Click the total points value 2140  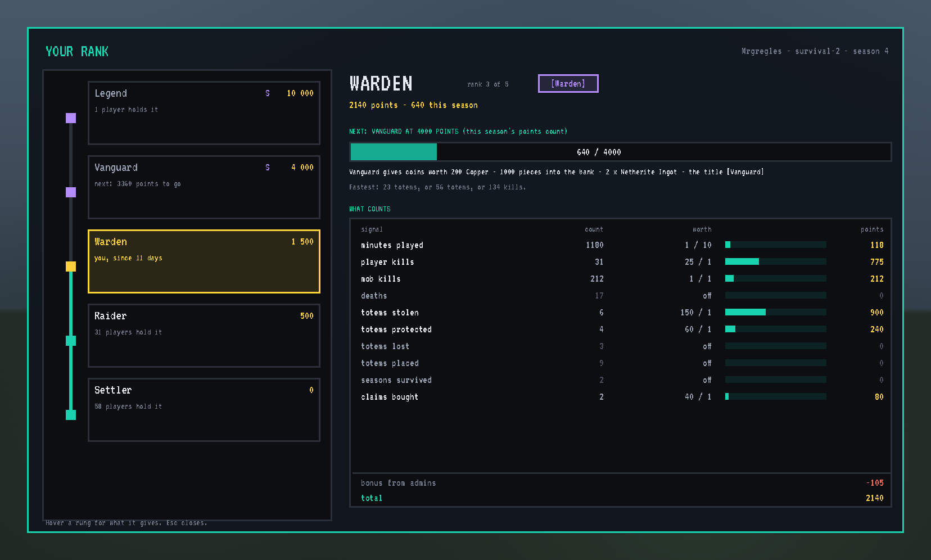click(875, 498)
